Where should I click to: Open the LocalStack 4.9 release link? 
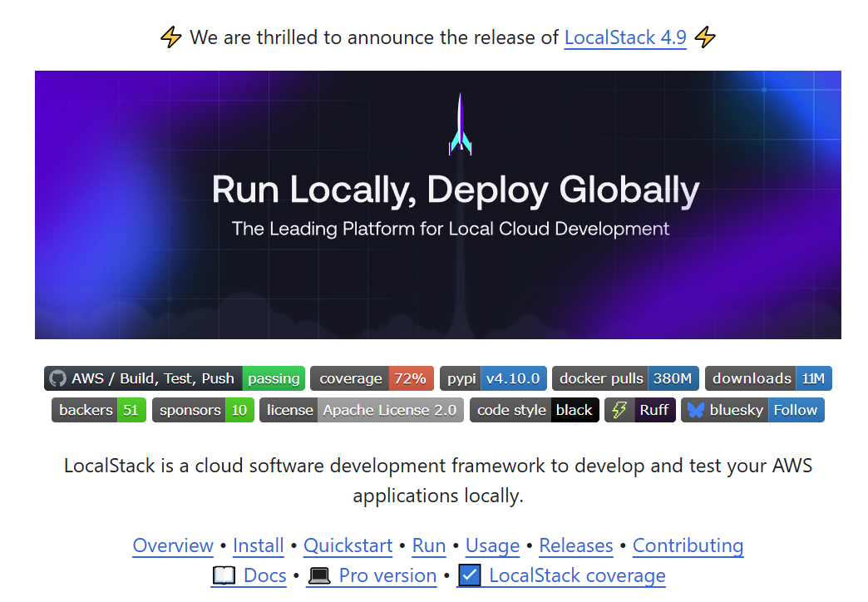coord(625,37)
